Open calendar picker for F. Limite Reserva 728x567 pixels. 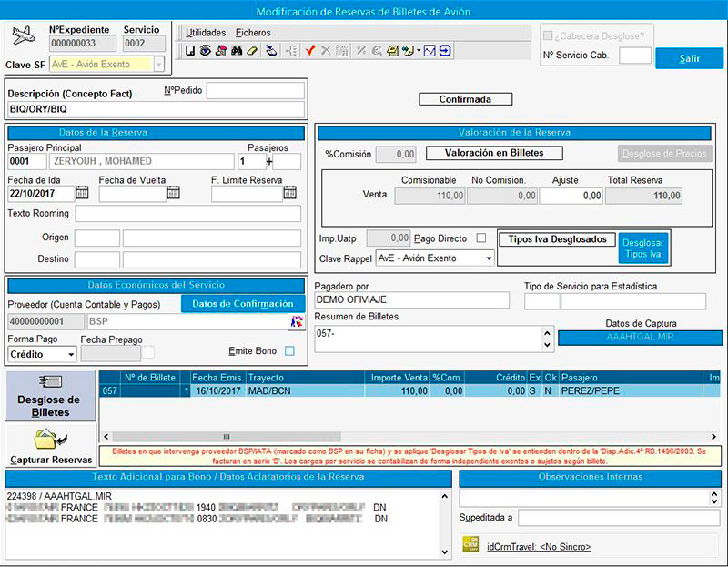[x=290, y=193]
